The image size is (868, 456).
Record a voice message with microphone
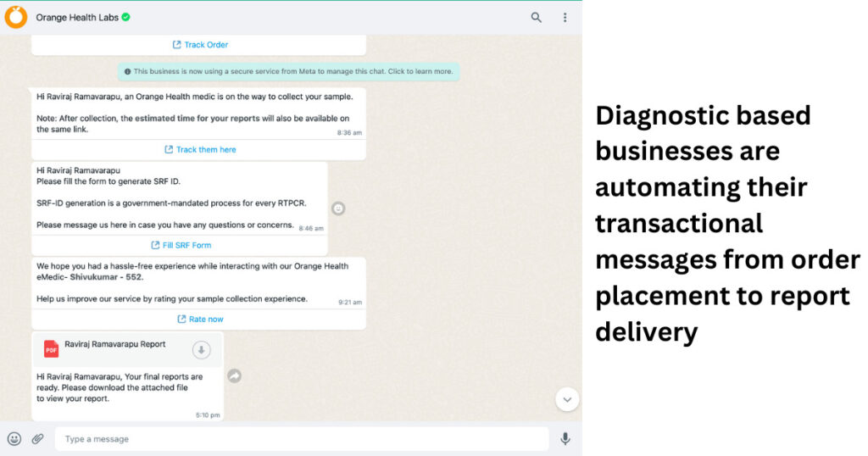click(565, 439)
